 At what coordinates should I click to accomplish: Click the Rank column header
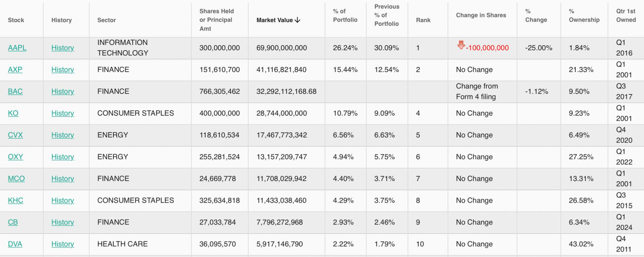(423, 20)
